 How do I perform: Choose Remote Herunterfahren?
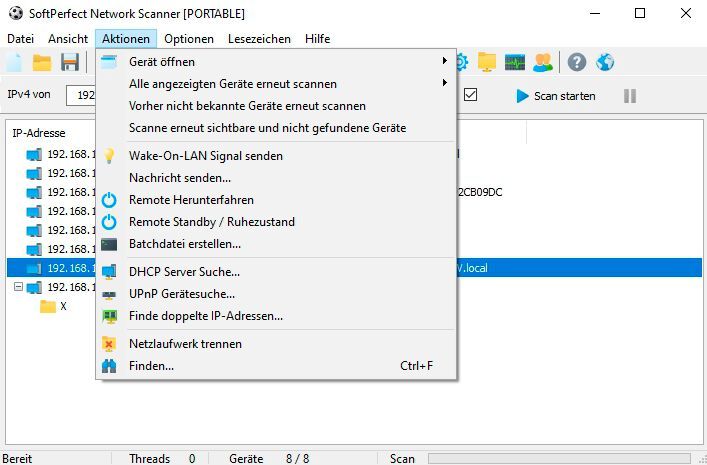[x=276, y=200]
